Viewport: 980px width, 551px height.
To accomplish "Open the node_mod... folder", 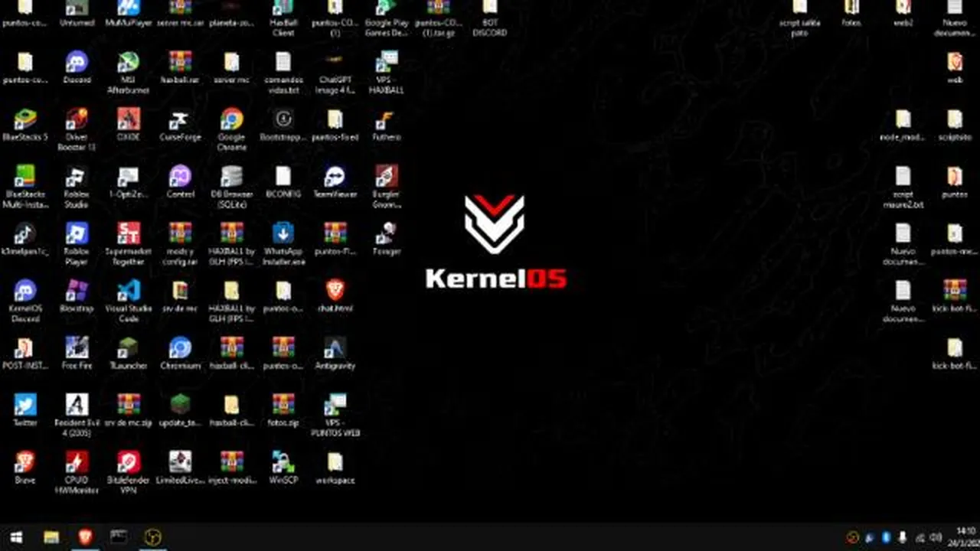I will point(903,125).
